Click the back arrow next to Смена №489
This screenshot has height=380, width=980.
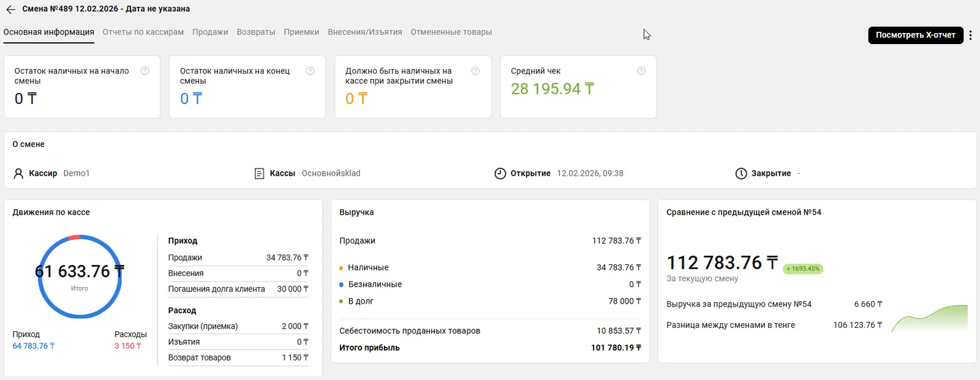[10, 9]
